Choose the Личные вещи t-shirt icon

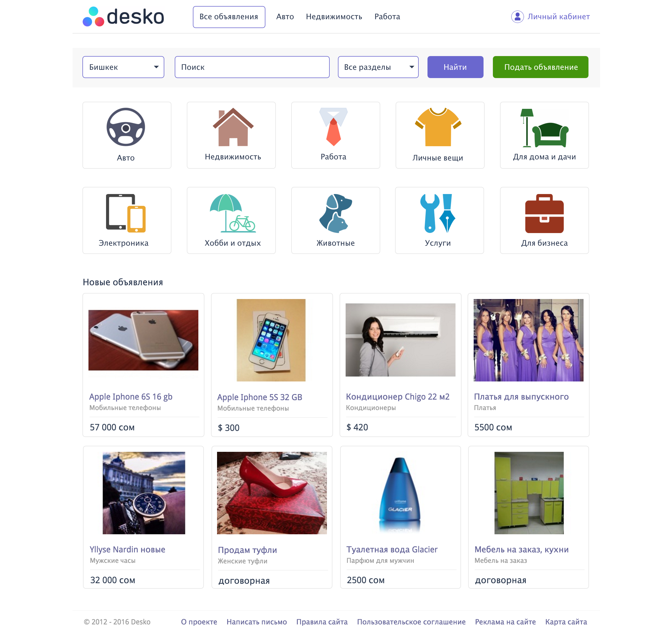click(x=438, y=127)
